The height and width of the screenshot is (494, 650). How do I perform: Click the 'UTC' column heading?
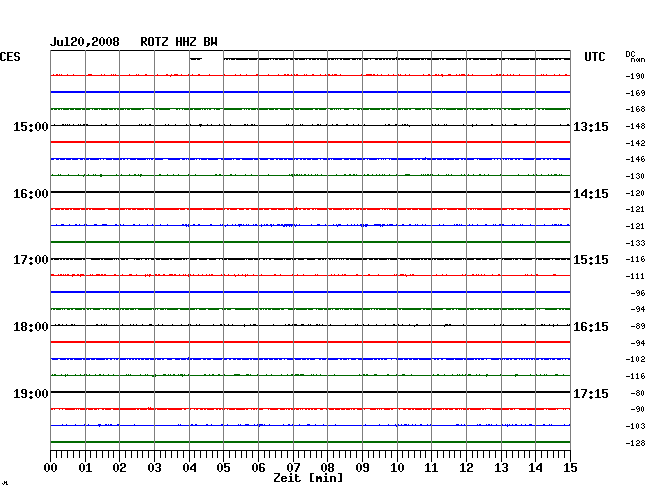[594, 57]
